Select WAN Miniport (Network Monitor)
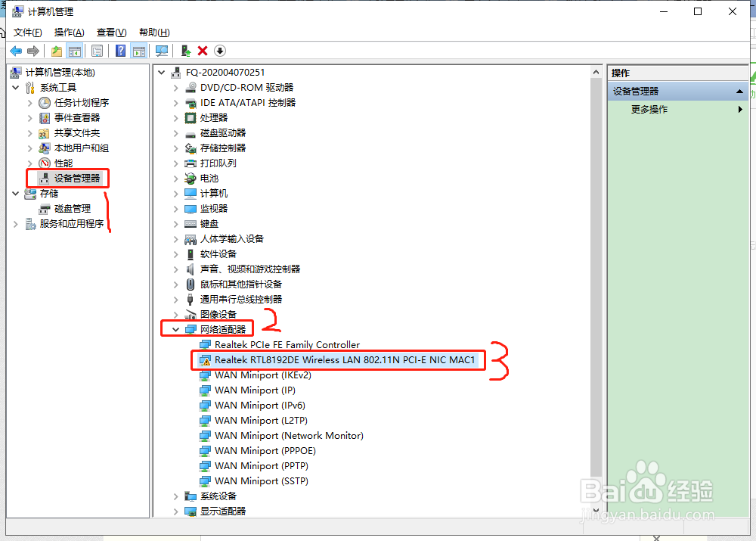756x541 pixels. (289, 435)
